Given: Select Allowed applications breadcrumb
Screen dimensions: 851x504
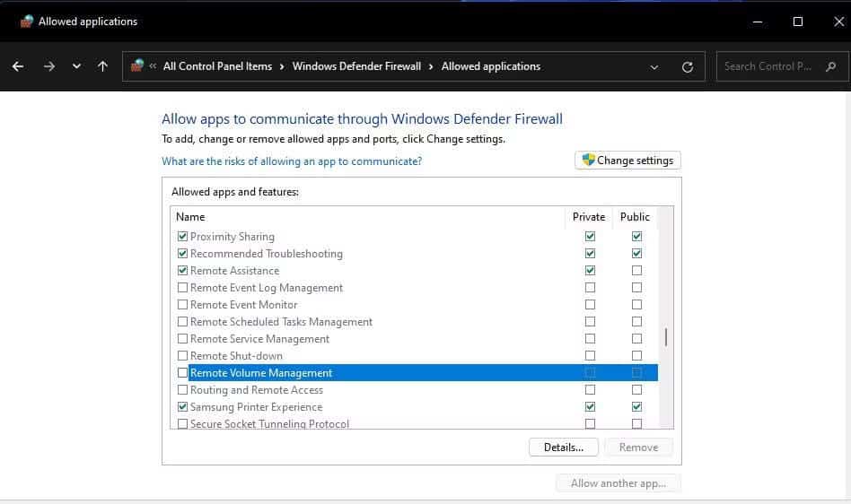Looking at the screenshot, I should pyautogui.click(x=491, y=66).
